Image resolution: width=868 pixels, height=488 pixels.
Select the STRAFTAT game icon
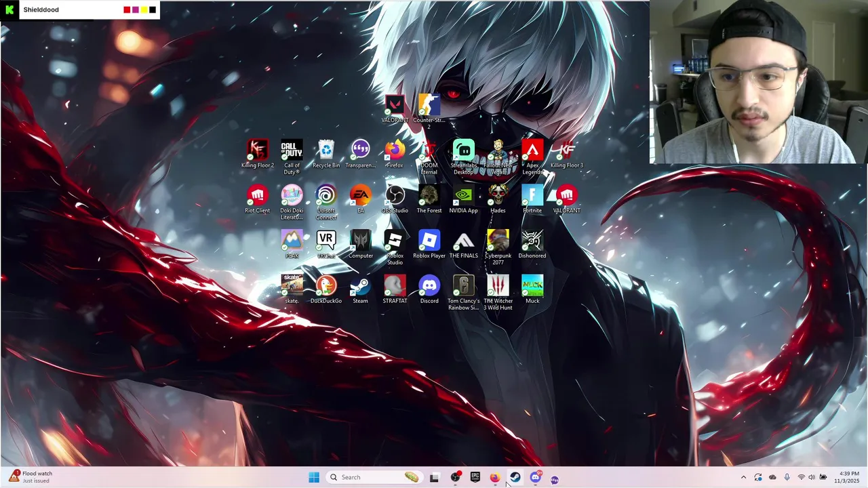395,290
